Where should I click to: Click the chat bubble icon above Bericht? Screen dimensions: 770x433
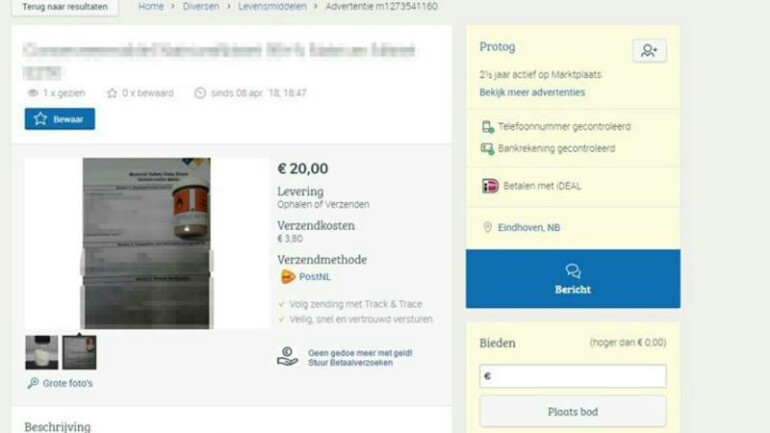573,271
